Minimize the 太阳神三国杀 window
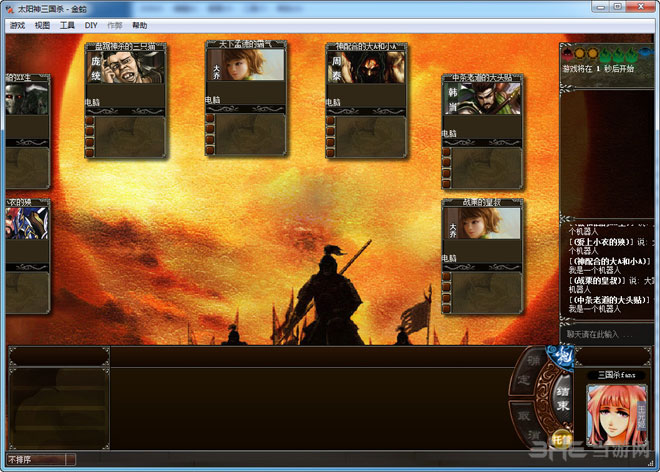This screenshot has width=660, height=472. pos(601,7)
